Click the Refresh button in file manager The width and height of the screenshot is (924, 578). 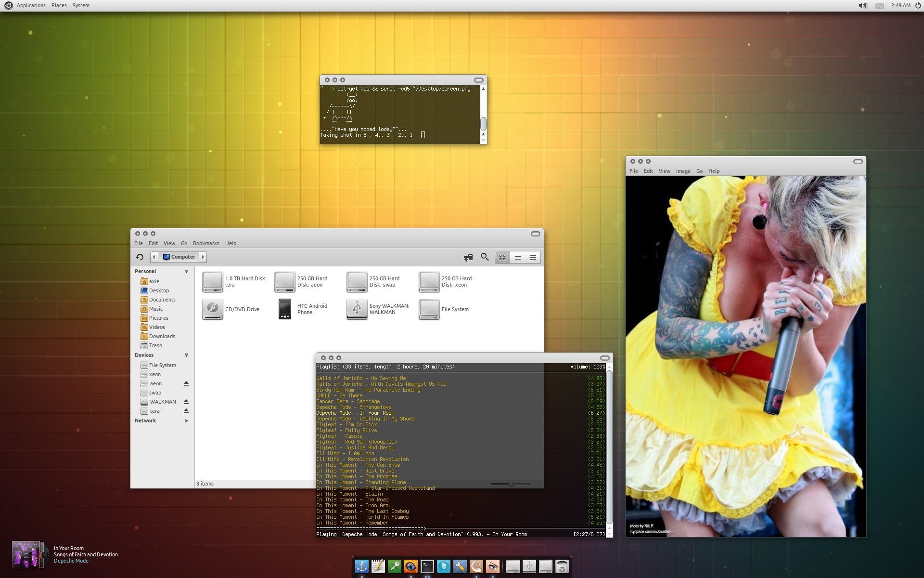[140, 256]
